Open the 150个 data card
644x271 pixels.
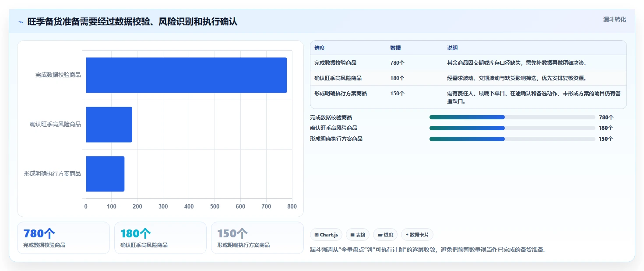(x=257, y=238)
